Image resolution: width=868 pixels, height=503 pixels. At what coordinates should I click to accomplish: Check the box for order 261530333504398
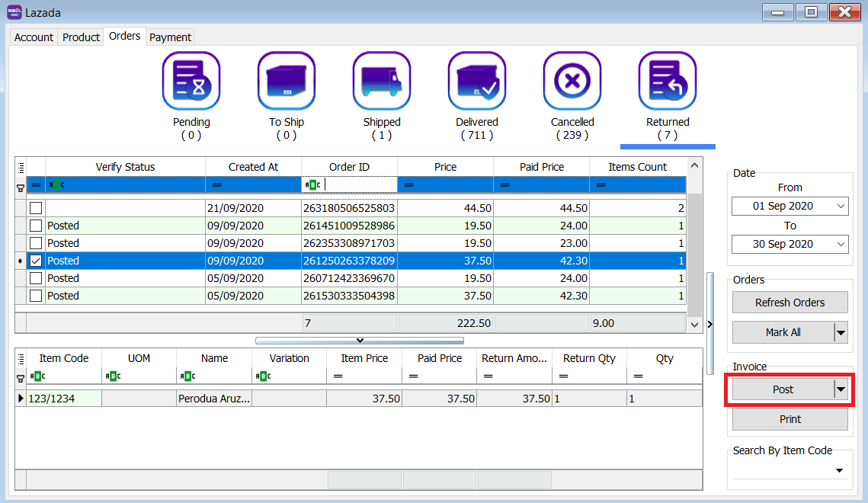click(36, 296)
